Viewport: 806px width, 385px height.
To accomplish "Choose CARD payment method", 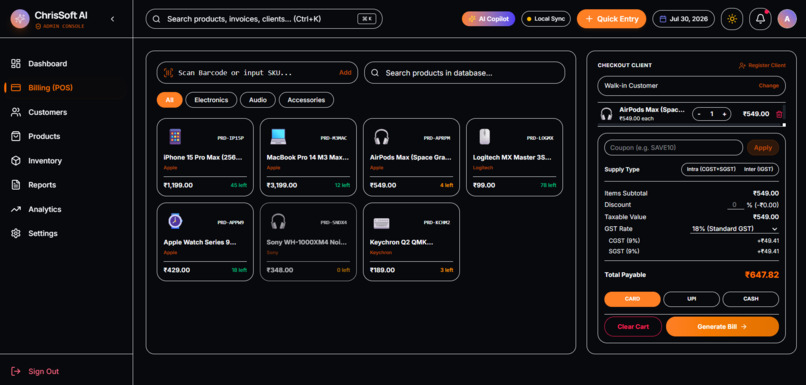I will point(632,299).
